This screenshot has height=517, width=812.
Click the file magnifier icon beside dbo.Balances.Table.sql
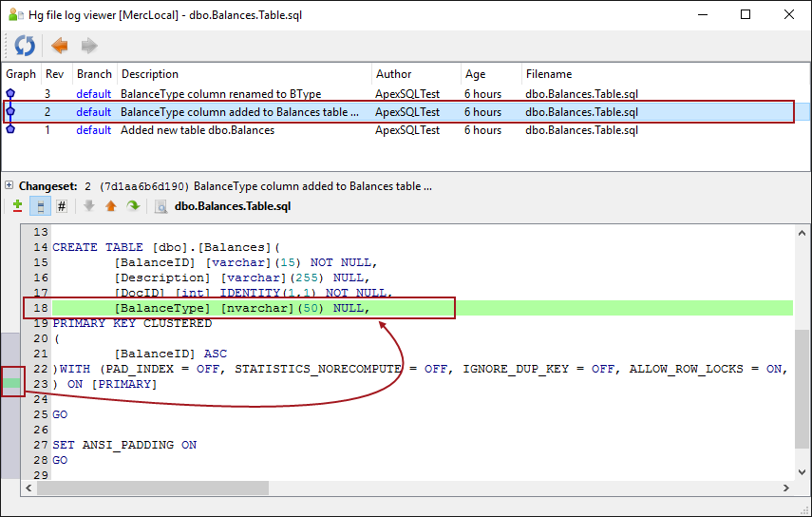tap(161, 205)
